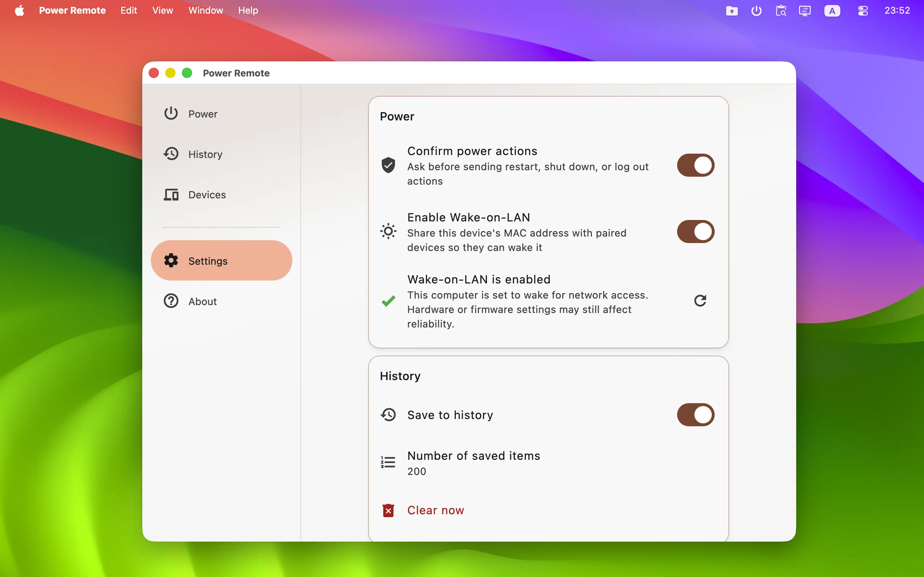Open the Window menu
Viewport: 924px width, 577px height.
[205, 10]
